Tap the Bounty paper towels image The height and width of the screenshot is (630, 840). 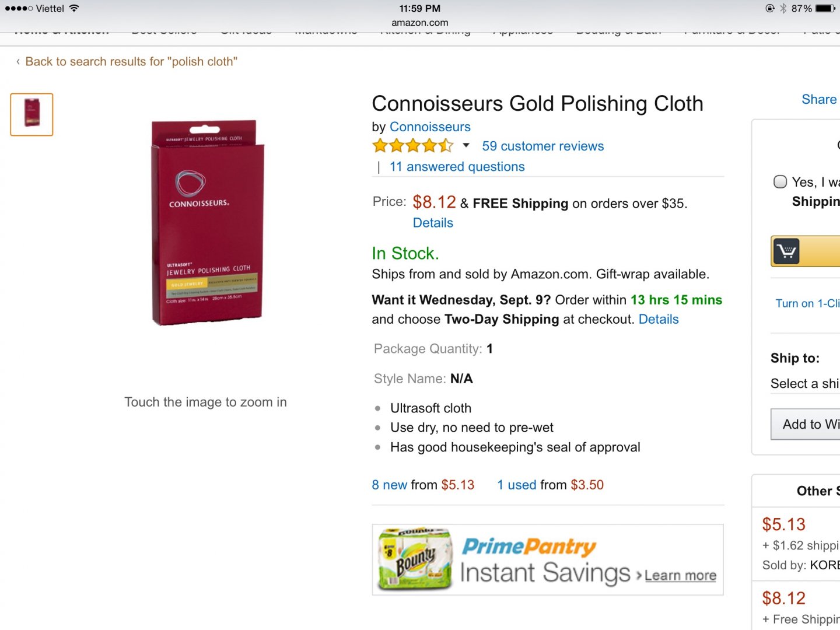click(415, 559)
